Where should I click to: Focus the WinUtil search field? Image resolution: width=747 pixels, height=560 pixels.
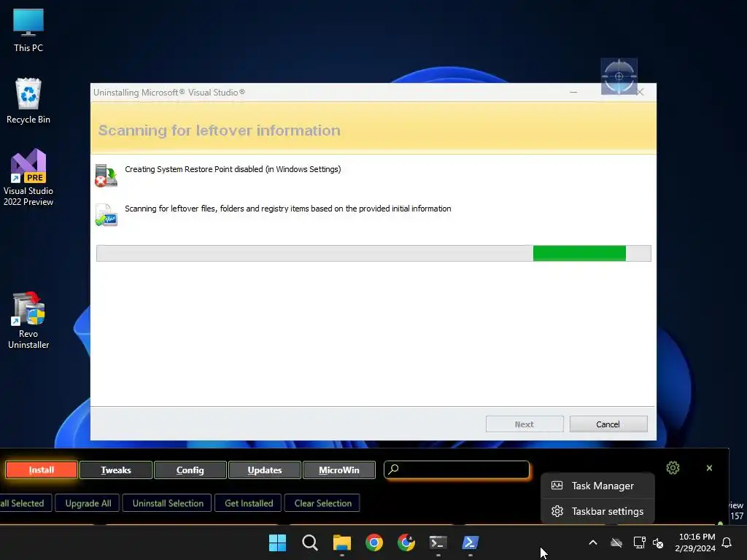pyautogui.click(x=457, y=470)
